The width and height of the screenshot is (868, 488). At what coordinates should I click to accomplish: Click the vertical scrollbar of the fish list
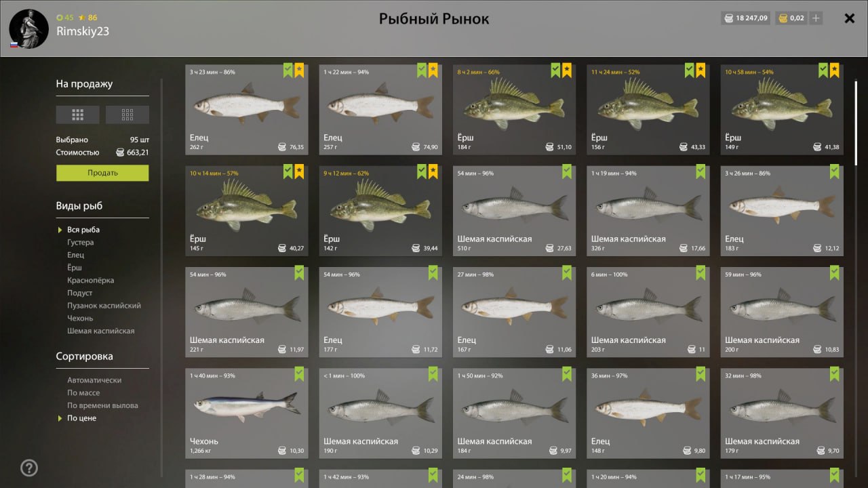(856, 123)
